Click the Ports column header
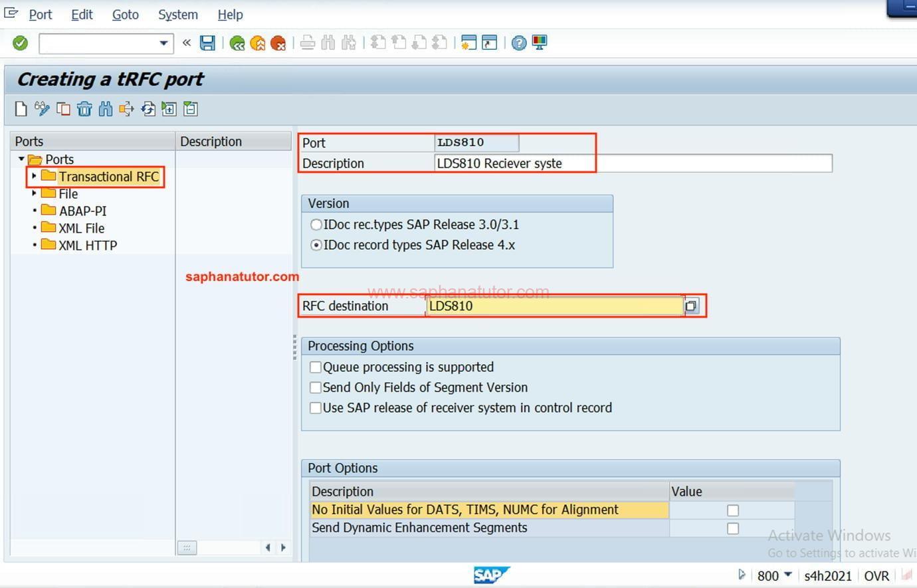The width and height of the screenshot is (917, 588). click(93, 142)
